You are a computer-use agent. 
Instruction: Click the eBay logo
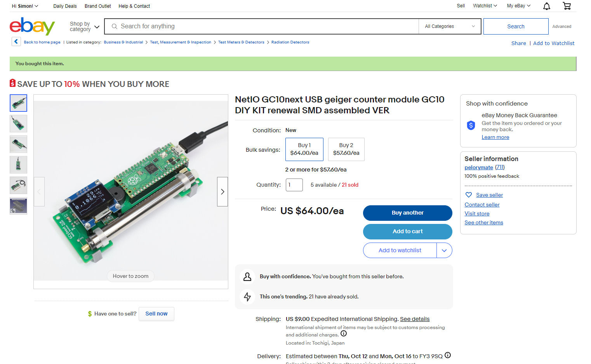click(x=32, y=26)
